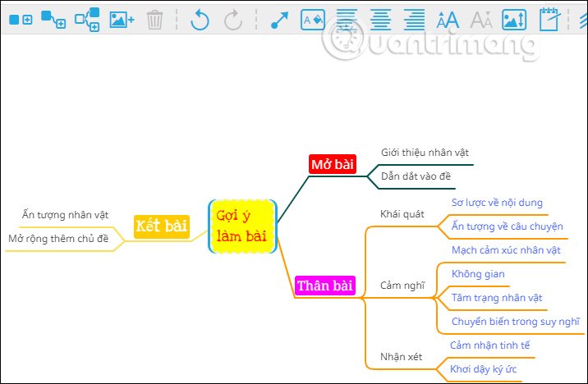Increase font size
The image size is (588, 384).
(x=448, y=20)
